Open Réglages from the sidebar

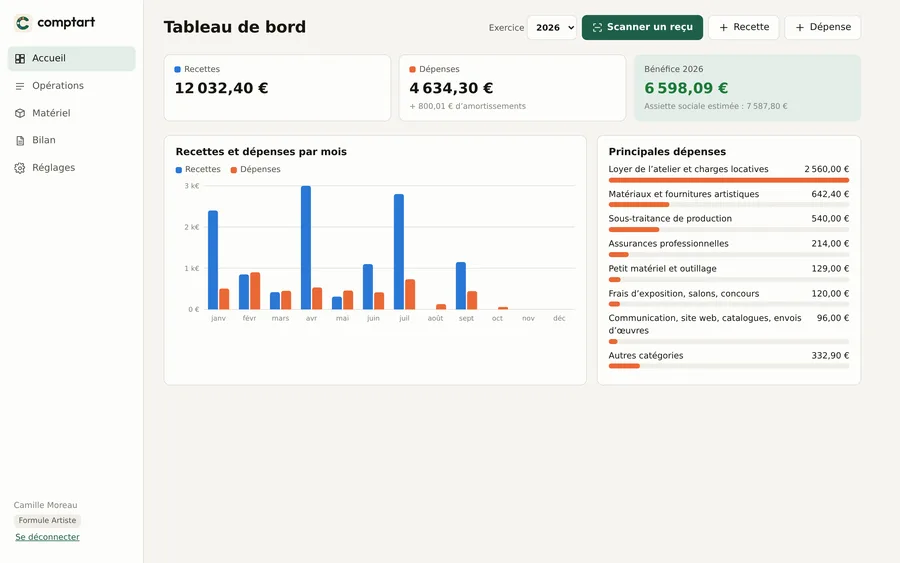click(x=72, y=168)
